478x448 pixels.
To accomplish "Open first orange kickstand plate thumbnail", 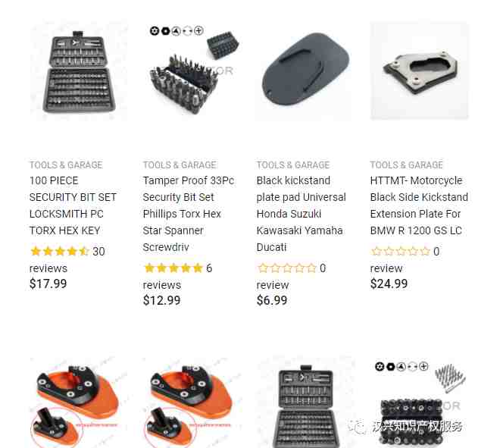I will (79, 402).
